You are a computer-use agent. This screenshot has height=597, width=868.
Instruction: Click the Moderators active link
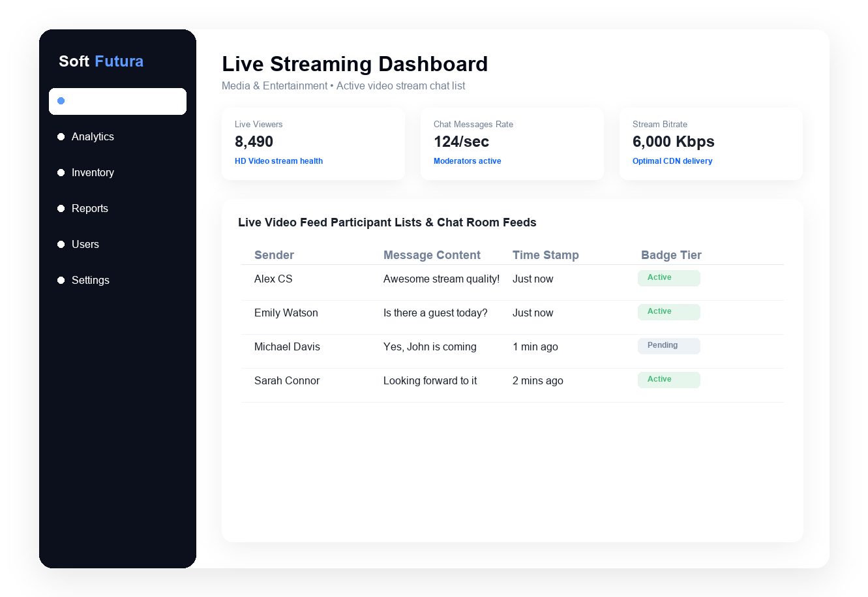point(467,161)
